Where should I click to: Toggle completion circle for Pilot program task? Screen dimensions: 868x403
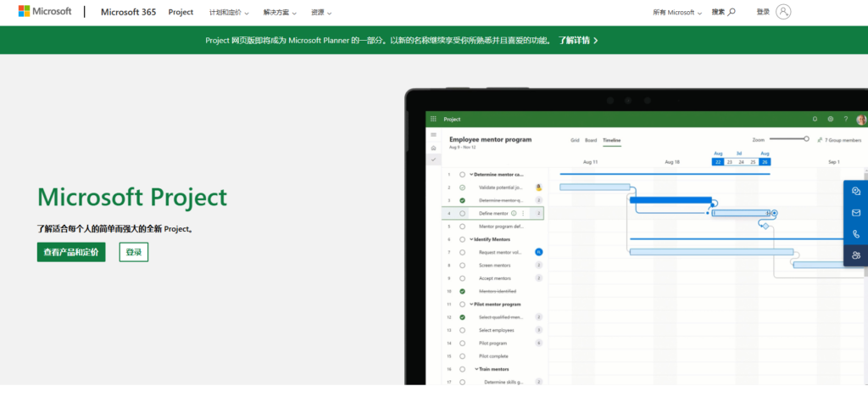point(462,343)
